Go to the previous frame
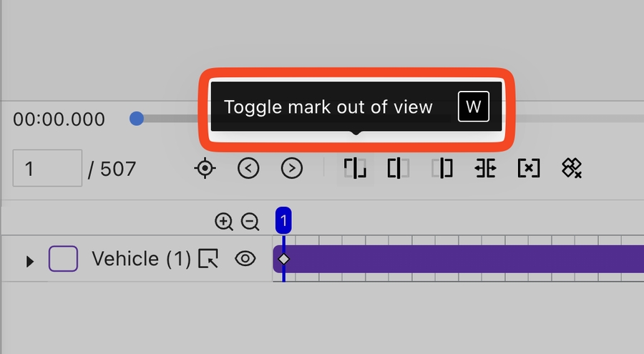Viewport: 644px width, 354px height. pos(248,169)
